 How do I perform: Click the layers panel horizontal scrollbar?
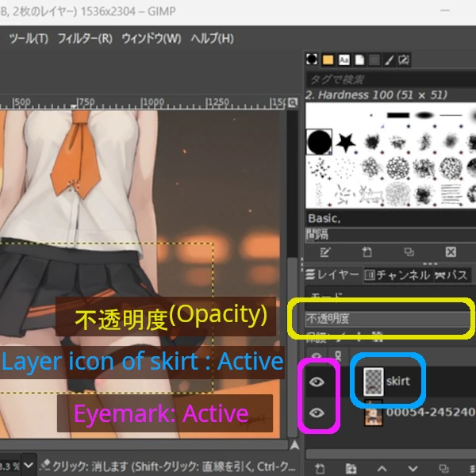[x=390, y=454]
